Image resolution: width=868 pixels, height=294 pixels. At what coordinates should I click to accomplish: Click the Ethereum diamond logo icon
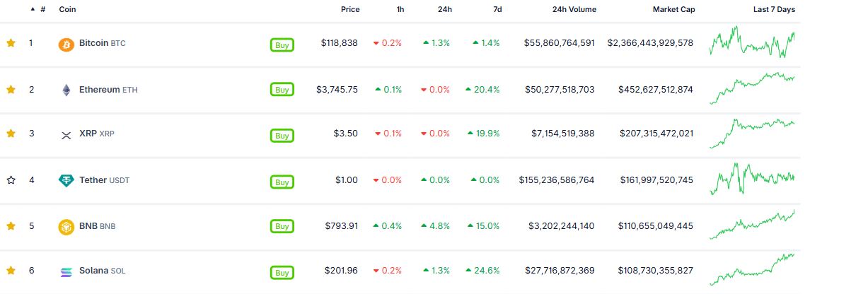(x=66, y=90)
